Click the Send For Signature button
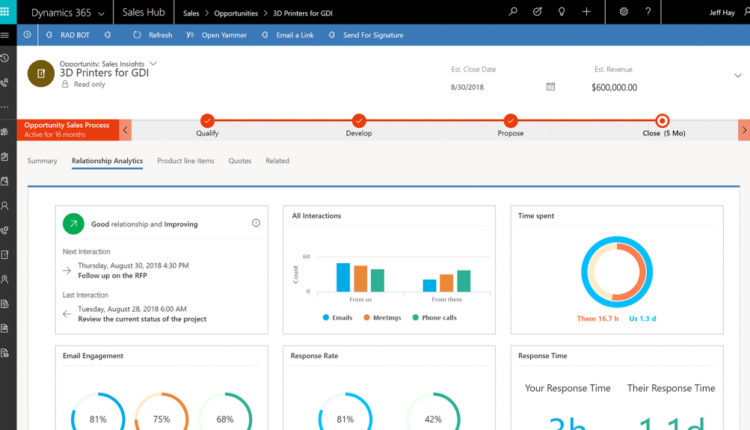This screenshot has width=750, height=430. 372,35
